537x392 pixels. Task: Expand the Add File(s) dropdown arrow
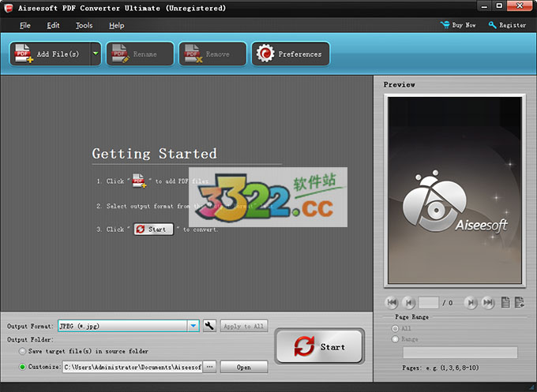tap(96, 54)
